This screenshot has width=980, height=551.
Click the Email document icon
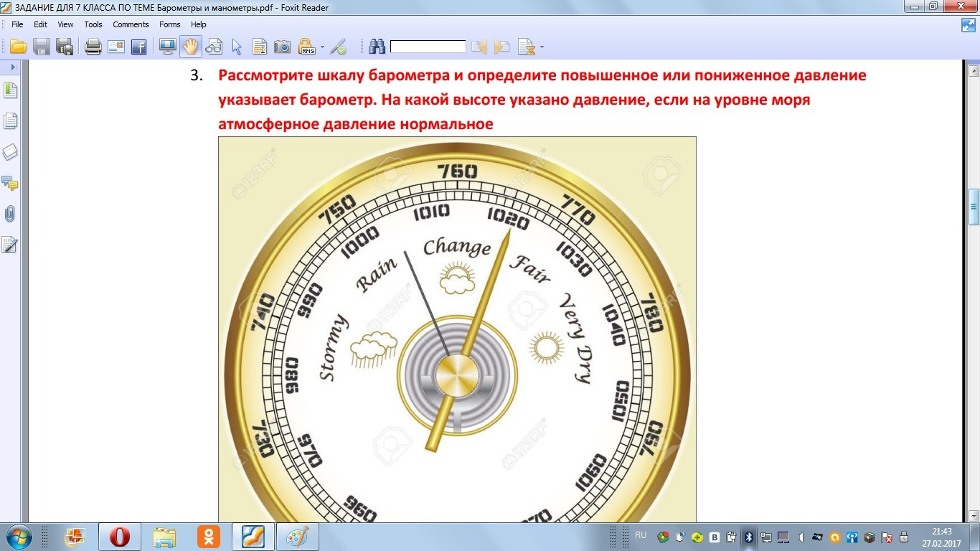[x=116, y=47]
